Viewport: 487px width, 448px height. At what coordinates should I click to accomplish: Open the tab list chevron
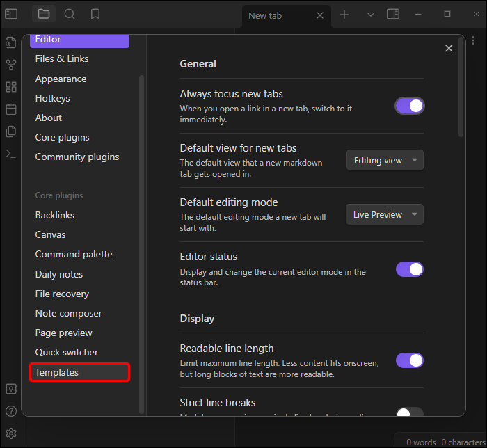(370, 15)
